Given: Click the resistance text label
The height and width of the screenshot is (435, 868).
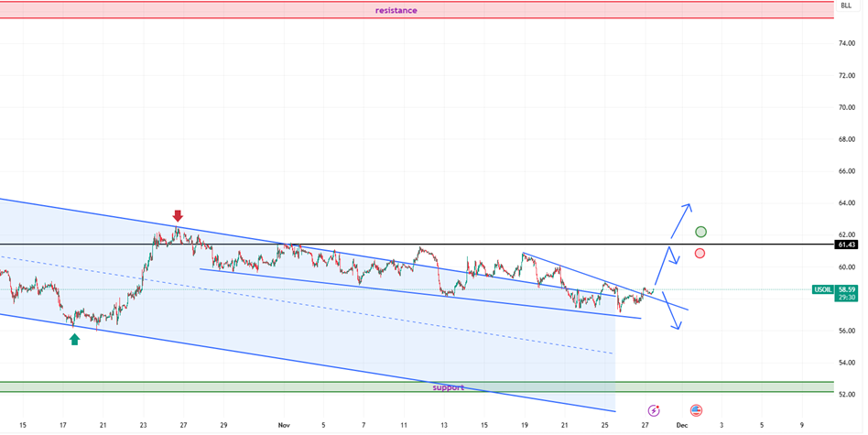Looking at the screenshot, I should coord(396,10).
